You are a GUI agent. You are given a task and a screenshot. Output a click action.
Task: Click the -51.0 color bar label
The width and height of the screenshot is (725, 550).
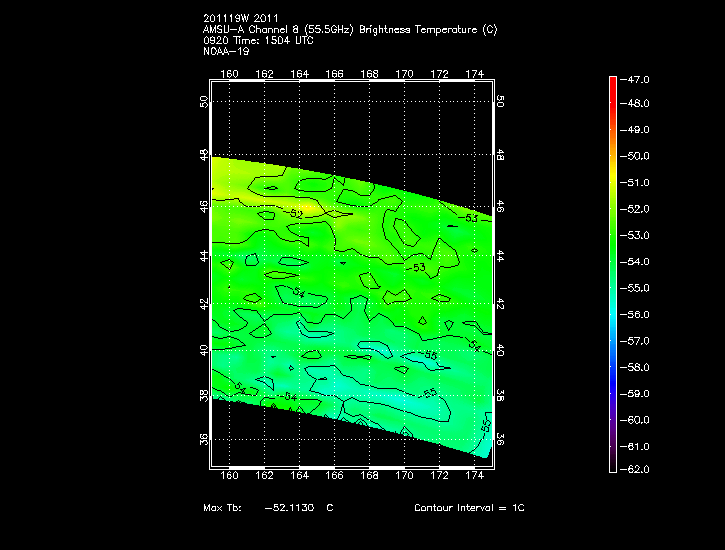[636, 183]
